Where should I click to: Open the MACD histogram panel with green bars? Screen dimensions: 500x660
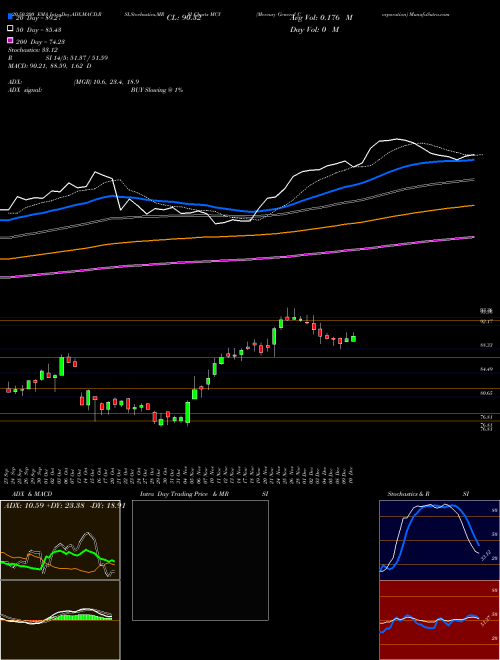click(60, 620)
